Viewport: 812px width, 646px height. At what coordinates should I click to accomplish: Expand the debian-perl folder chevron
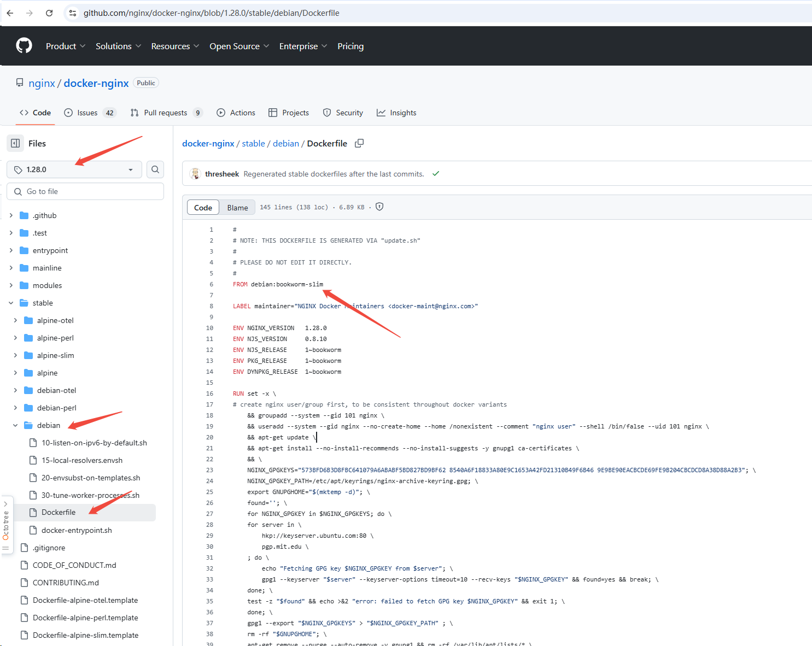15,408
